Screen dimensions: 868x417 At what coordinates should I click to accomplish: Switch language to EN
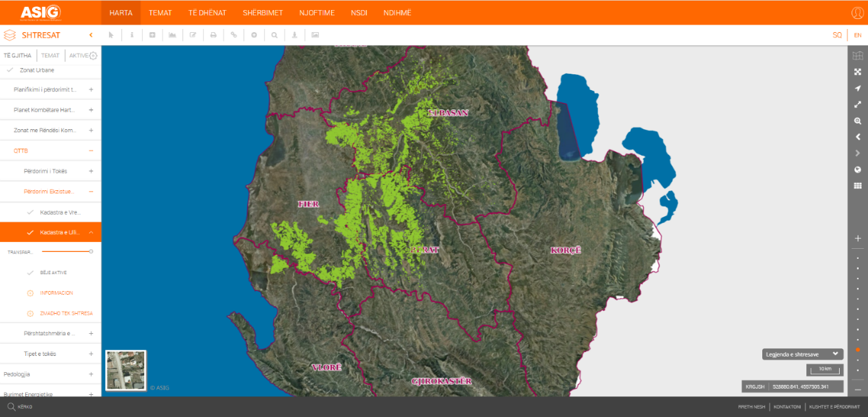point(857,35)
